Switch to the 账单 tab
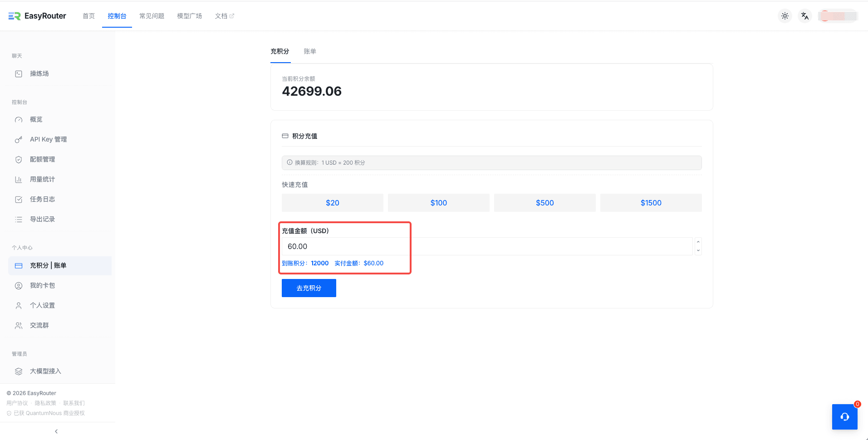868x440 pixels. [x=310, y=51]
